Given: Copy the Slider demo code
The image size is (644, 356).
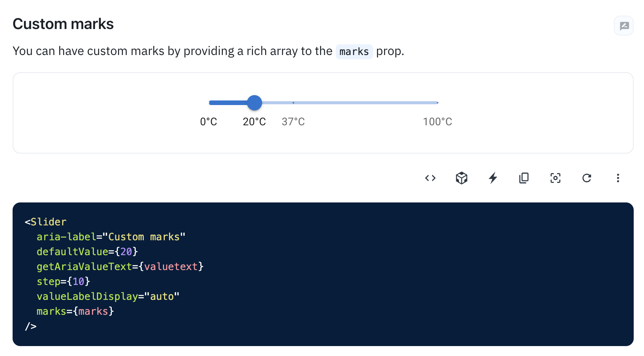Looking at the screenshot, I should pyautogui.click(x=523, y=178).
